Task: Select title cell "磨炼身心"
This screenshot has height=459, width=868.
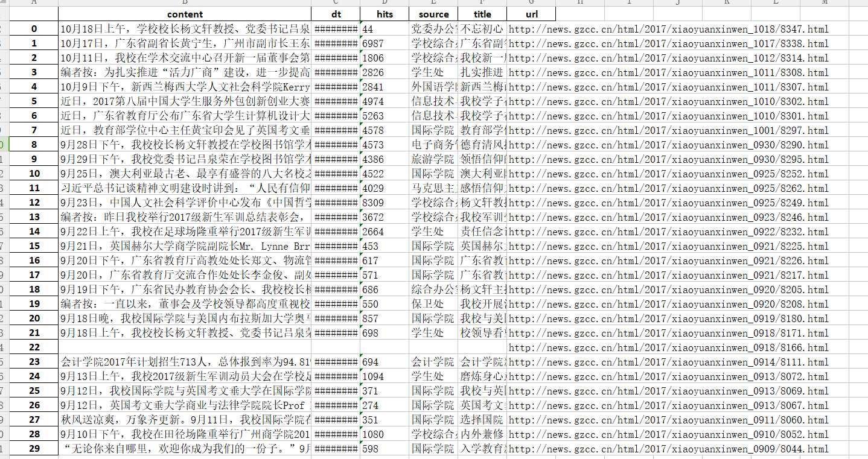Action: pyautogui.click(x=482, y=376)
